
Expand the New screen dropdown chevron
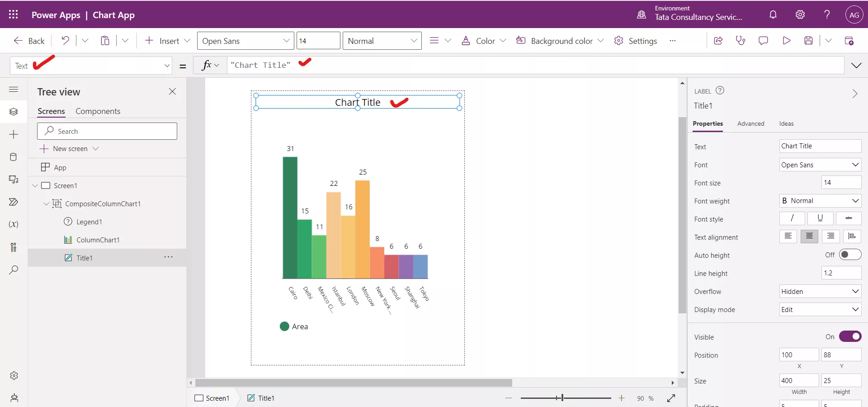point(95,148)
